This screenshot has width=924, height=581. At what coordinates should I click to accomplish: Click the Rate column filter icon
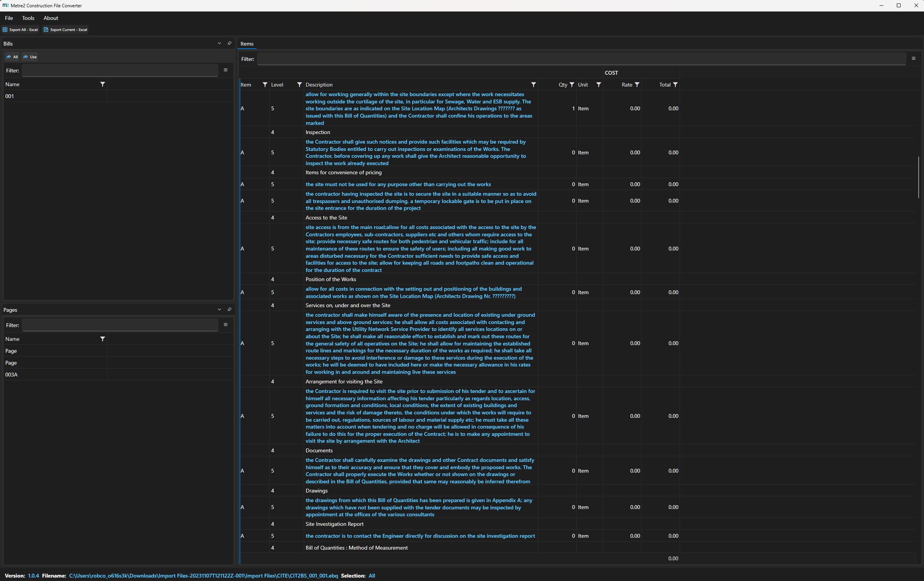pyautogui.click(x=637, y=85)
